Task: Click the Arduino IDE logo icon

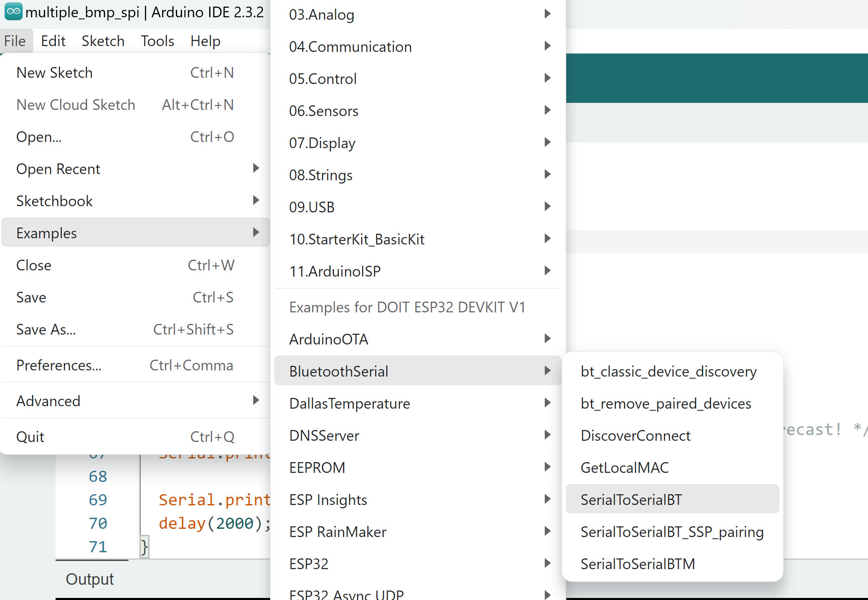Action: click(x=13, y=12)
